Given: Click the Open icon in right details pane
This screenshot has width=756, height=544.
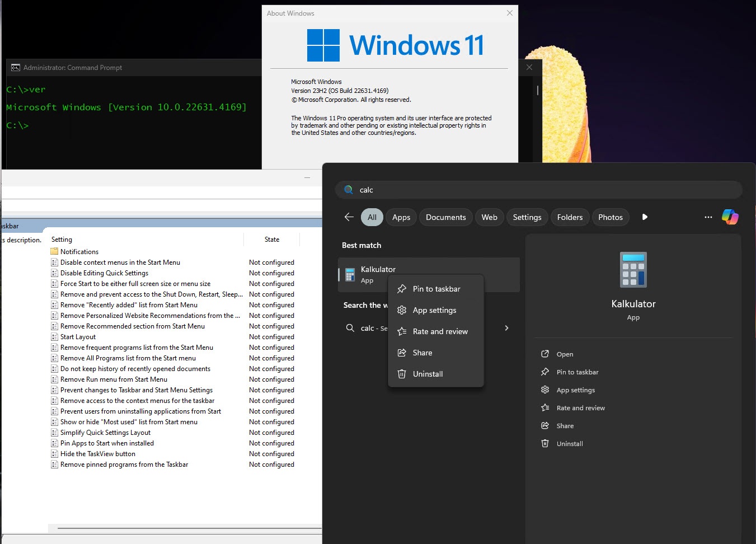Looking at the screenshot, I should (545, 354).
